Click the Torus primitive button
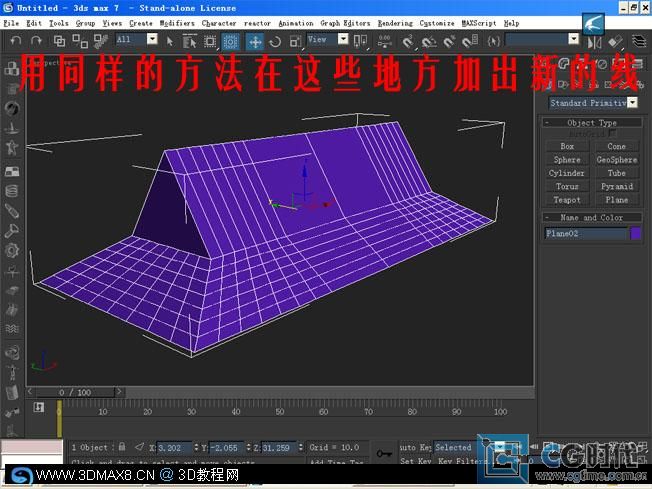 coord(567,186)
